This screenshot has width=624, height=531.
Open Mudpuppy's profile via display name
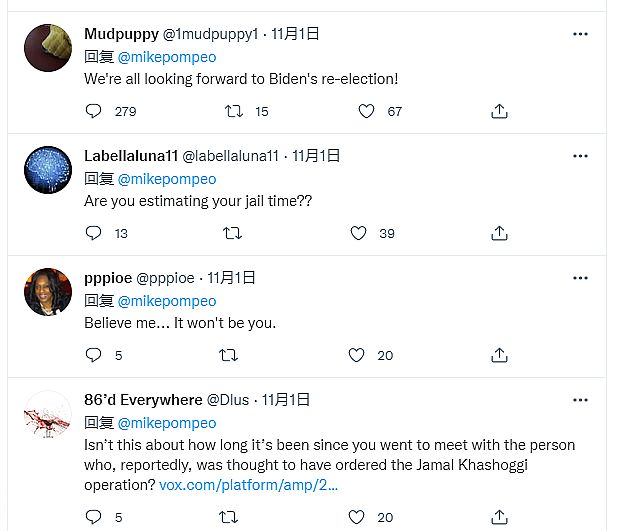[121, 34]
